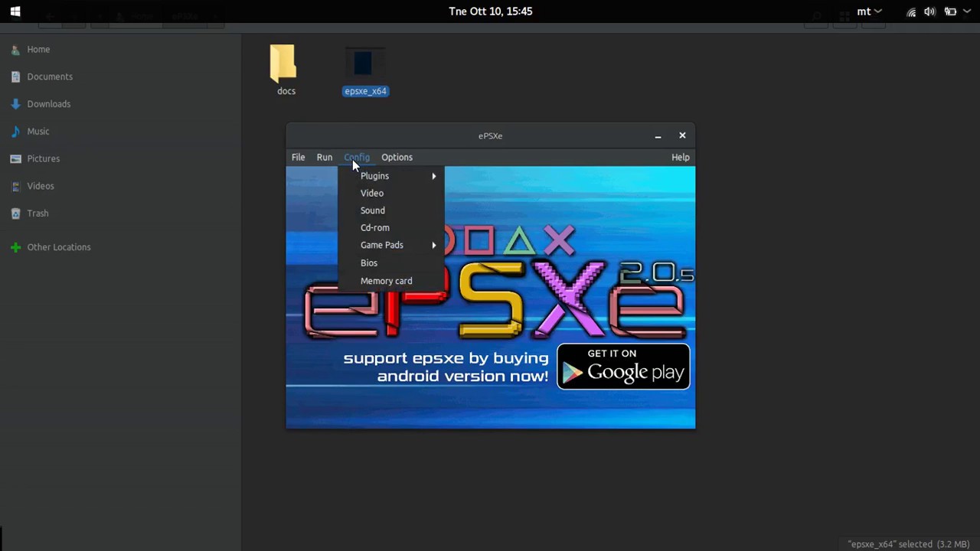This screenshot has height=551, width=980.
Task: Open the Windows-style start menu icon
Action: [x=15, y=11]
